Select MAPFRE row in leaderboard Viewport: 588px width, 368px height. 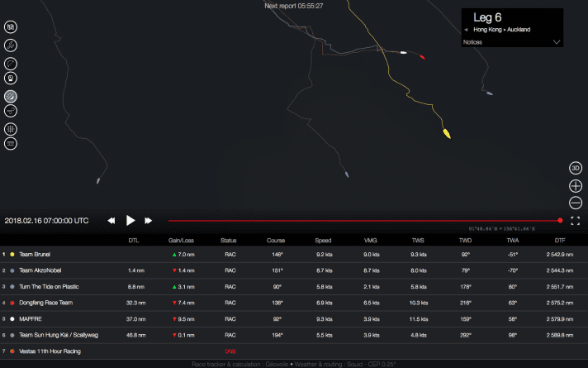(31, 318)
